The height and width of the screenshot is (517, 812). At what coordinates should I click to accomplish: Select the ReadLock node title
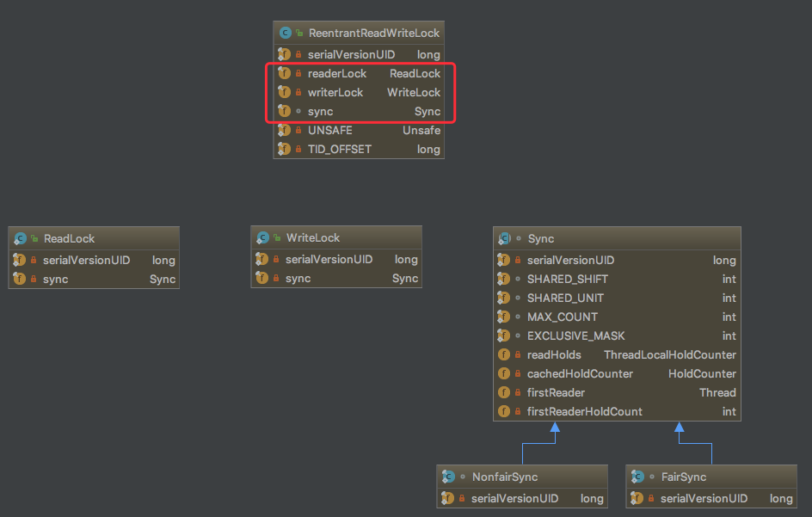tap(69, 239)
